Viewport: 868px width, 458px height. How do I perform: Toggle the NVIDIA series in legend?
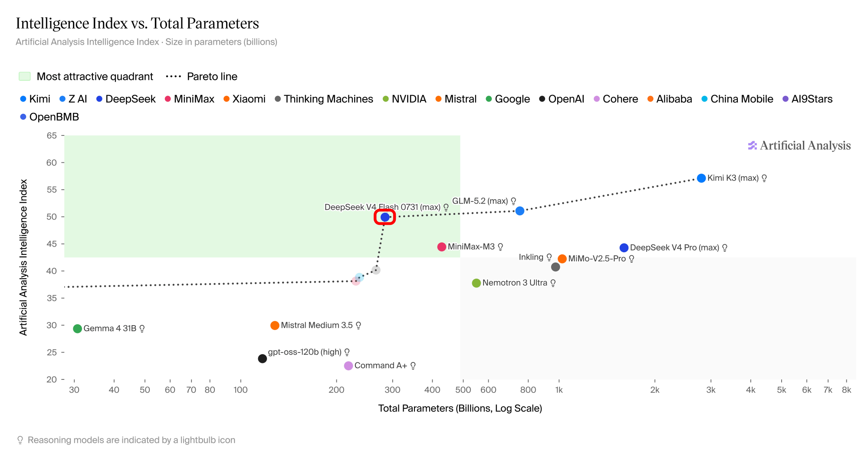point(404,99)
